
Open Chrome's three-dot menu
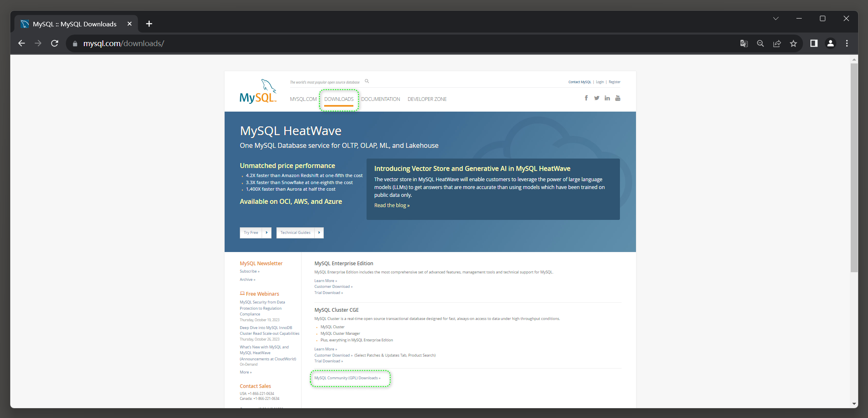(x=847, y=43)
